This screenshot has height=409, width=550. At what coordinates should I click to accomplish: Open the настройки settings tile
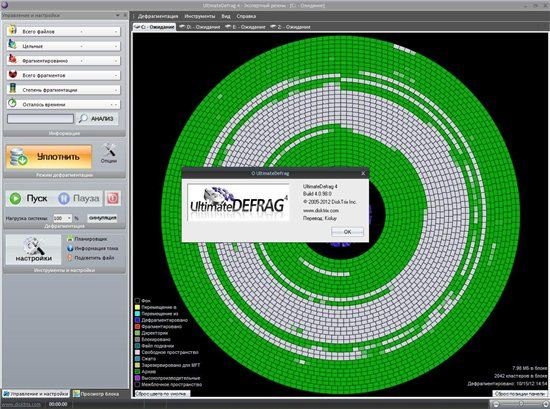pyautogui.click(x=33, y=249)
